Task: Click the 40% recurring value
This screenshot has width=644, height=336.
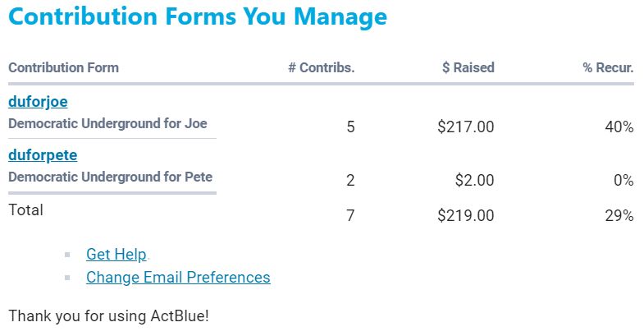Action: [619, 127]
